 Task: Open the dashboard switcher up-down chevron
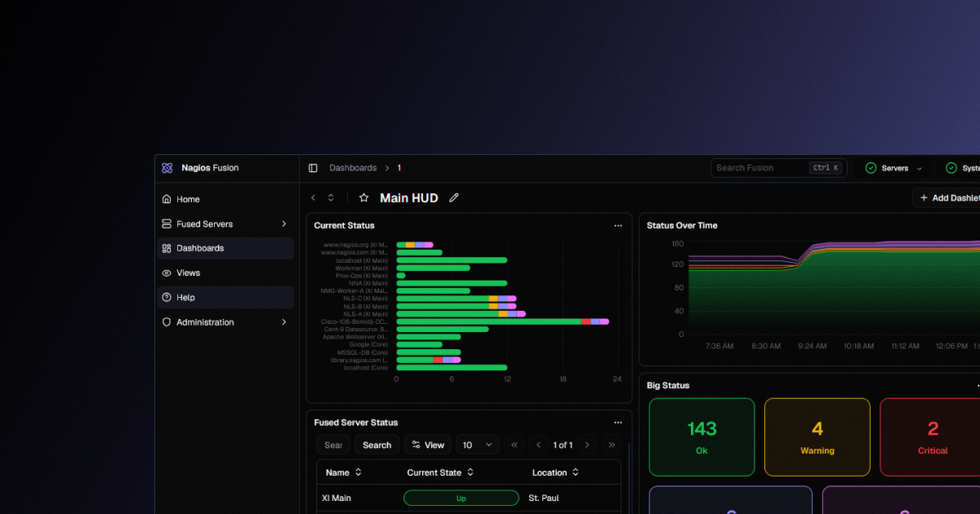[331, 197]
